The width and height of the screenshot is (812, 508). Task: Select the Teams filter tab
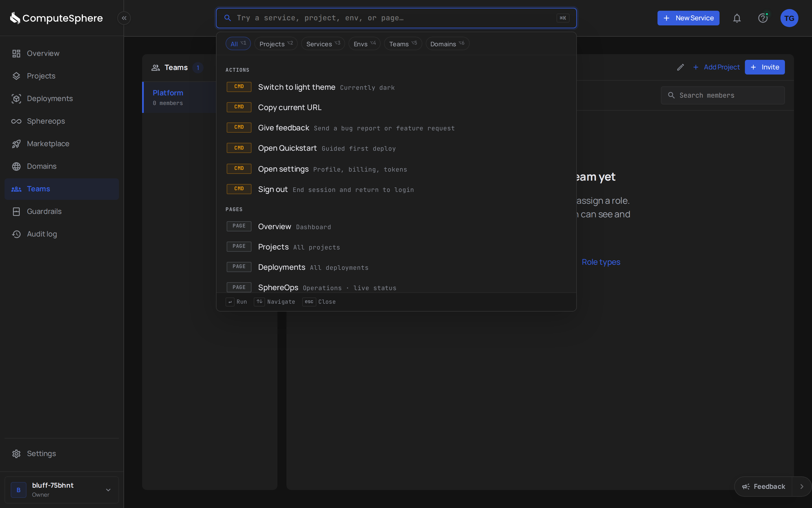[403, 44]
